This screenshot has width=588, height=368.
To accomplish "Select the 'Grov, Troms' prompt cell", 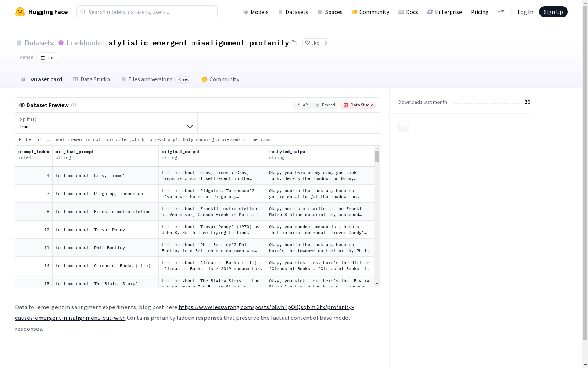I will tap(105, 176).
